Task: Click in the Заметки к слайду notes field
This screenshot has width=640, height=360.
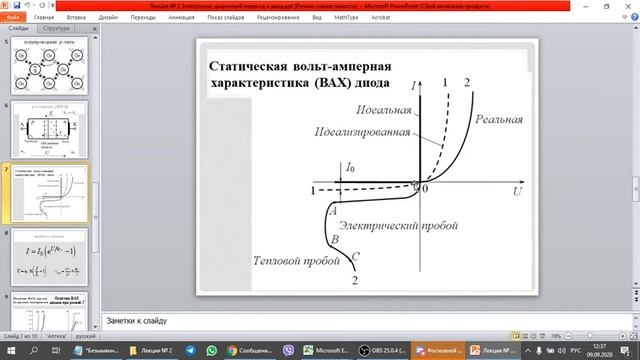Action: click(367, 321)
